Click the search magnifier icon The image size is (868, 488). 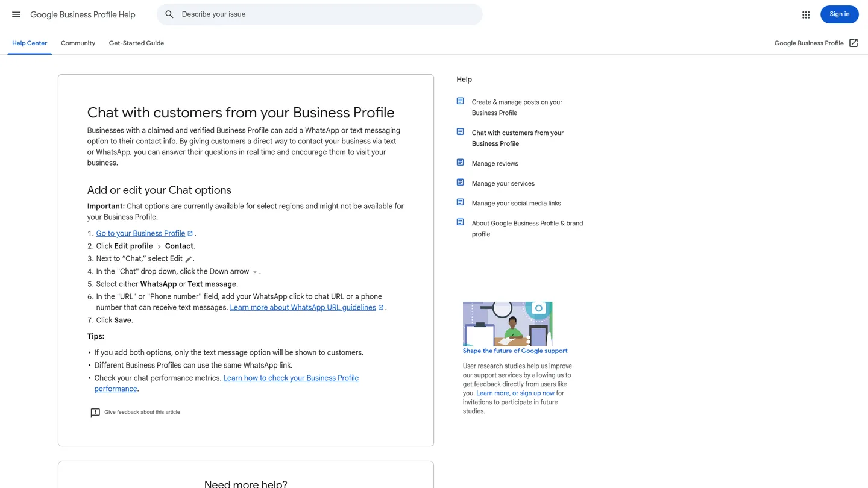click(x=169, y=14)
